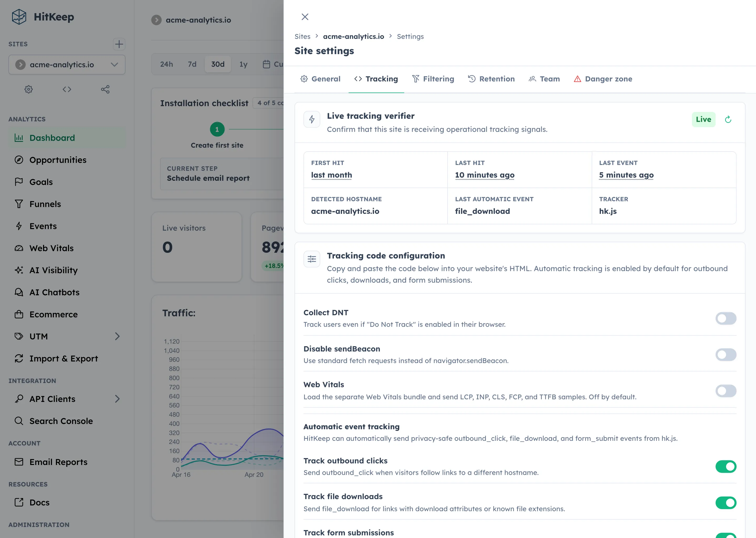Open the acme-analytics.io site dropdown
Screen dimensions: 756x538
coord(67,65)
